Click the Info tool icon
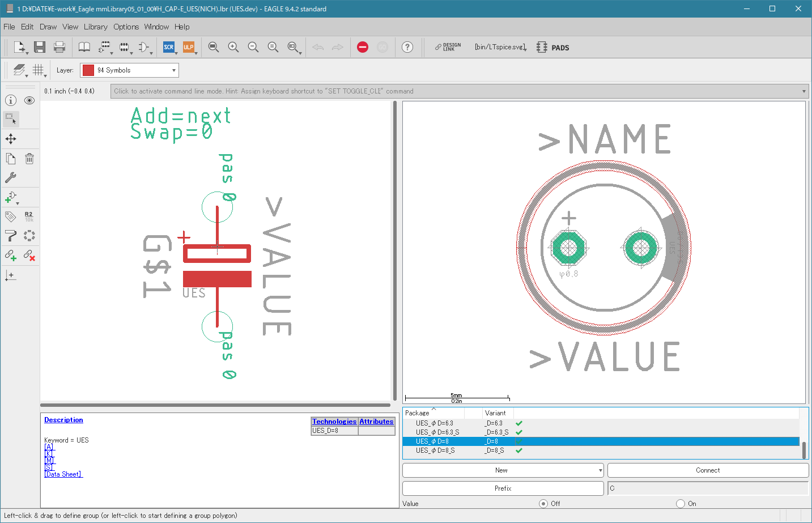 pyautogui.click(x=11, y=100)
